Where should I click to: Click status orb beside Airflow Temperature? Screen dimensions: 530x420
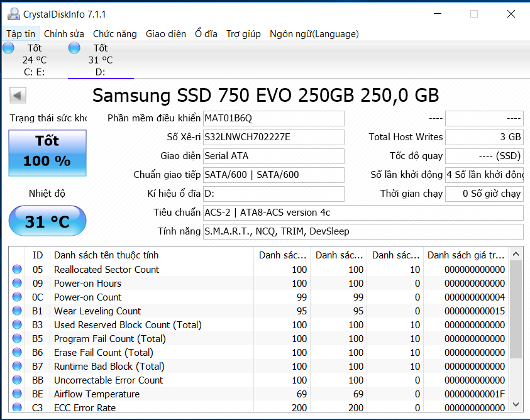coord(17,394)
